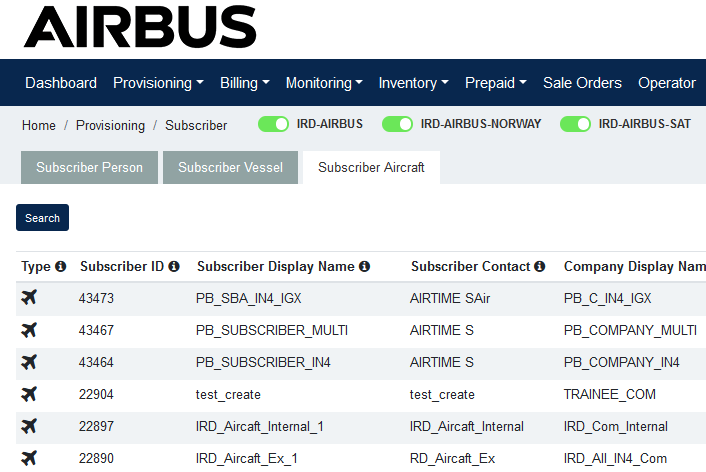
Task: Click the info icon beside Subscriber ID
Action: pos(174,267)
